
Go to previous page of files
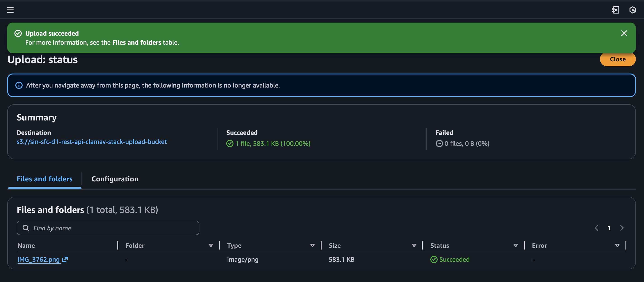point(596,228)
